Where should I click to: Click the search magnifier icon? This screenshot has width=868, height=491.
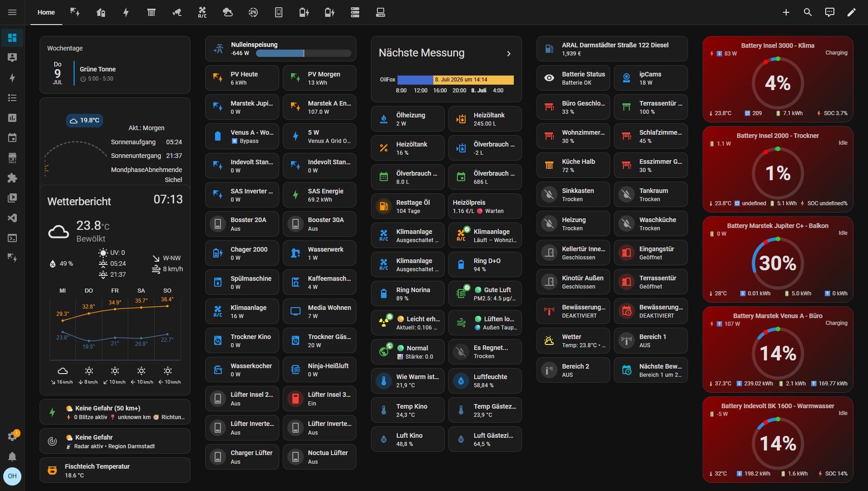(808, 12)
